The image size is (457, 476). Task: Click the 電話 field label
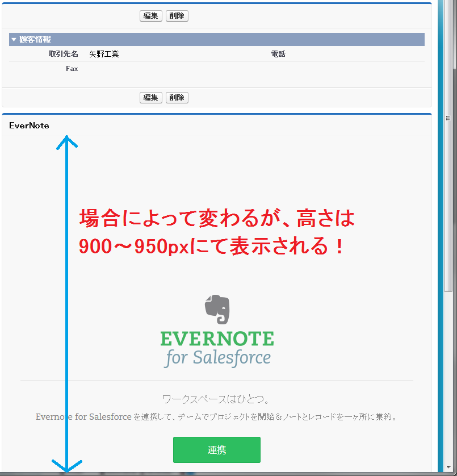278,54
